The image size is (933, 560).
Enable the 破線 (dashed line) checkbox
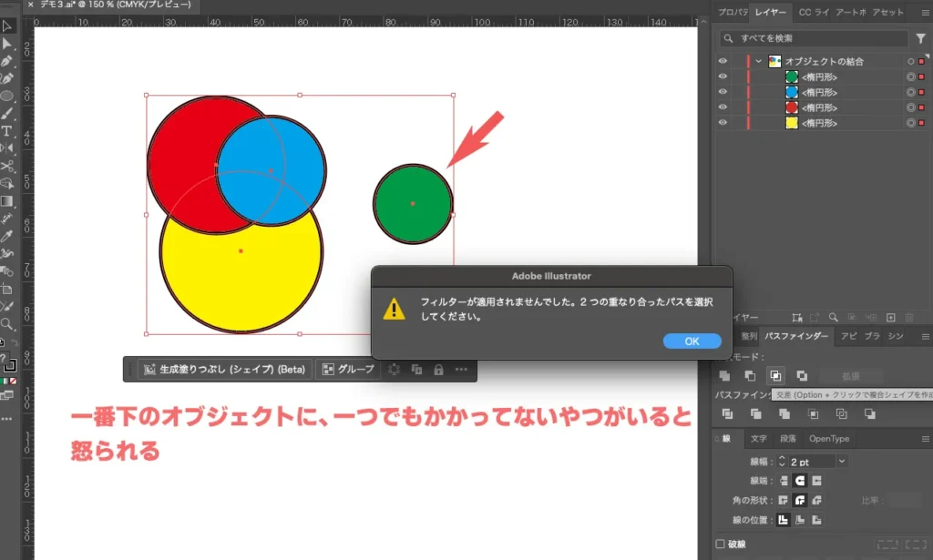[720, 543]
